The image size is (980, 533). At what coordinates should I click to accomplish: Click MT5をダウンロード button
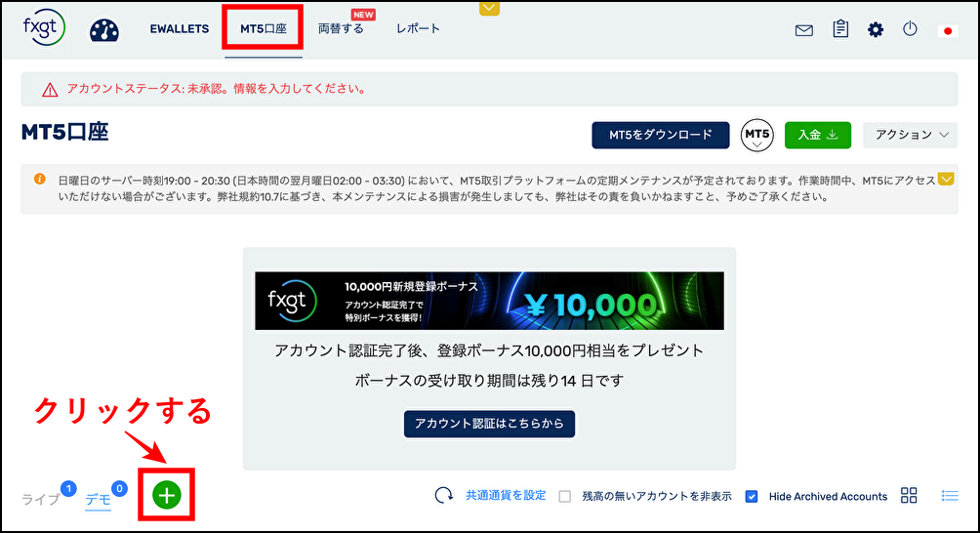(x=661, y=135)
